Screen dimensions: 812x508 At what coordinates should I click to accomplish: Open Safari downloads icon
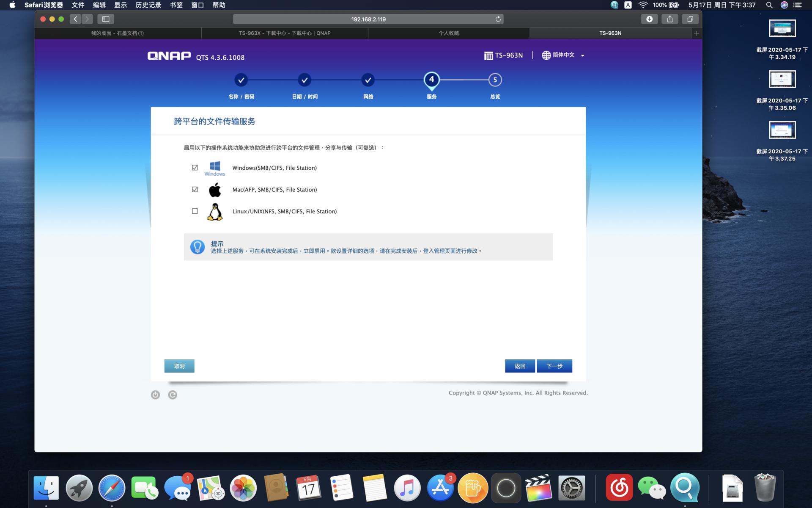point(649,19)
